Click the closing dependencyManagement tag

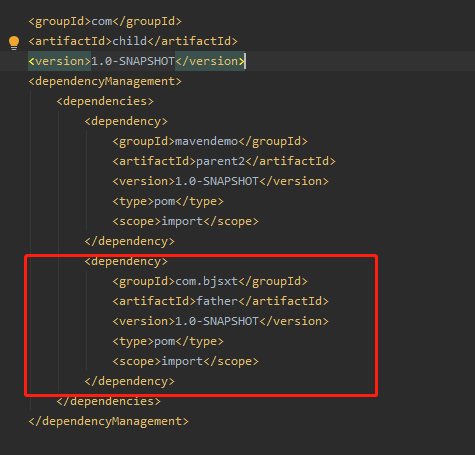[109, 421]
